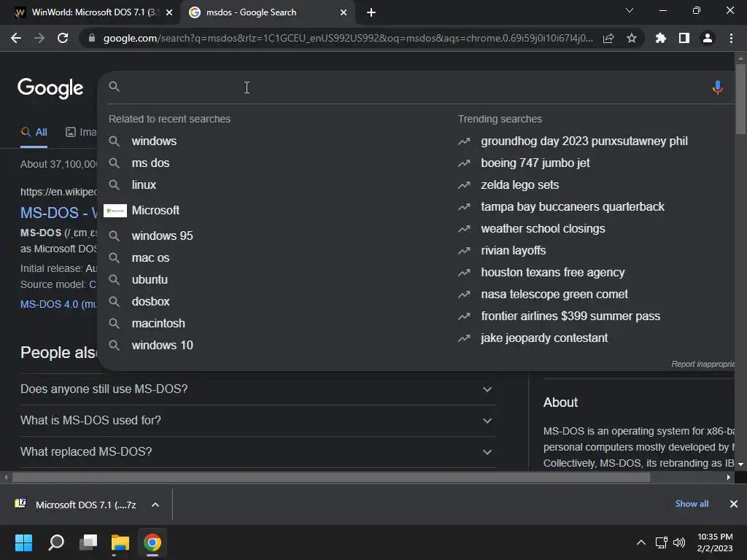Open the Chrome three-dot menu
Screen dimensions: 747x560
pos(731,38)
